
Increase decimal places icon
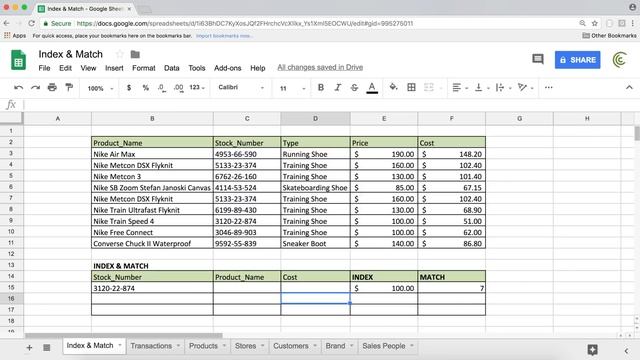pyautogui.click(x=178, y=88)
